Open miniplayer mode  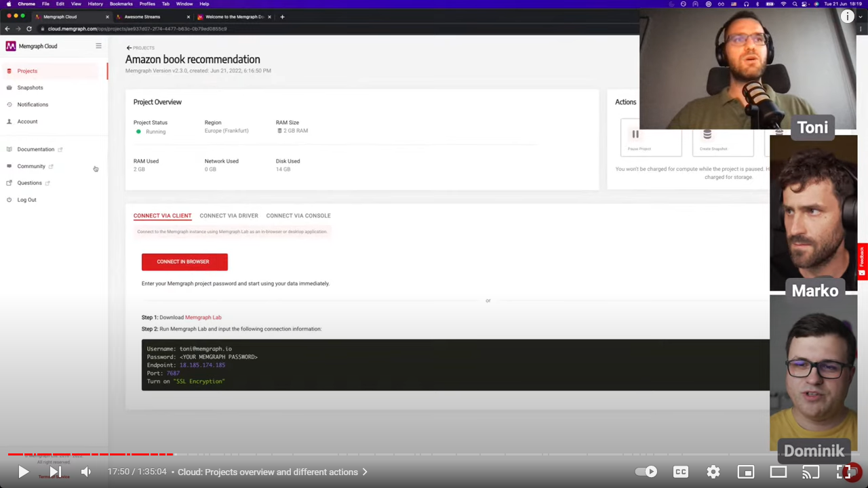pyautogui.click(x=746, y=472)
